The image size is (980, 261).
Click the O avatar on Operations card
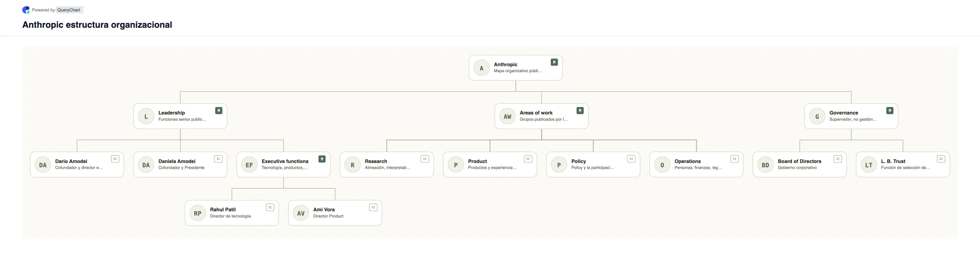662,165
